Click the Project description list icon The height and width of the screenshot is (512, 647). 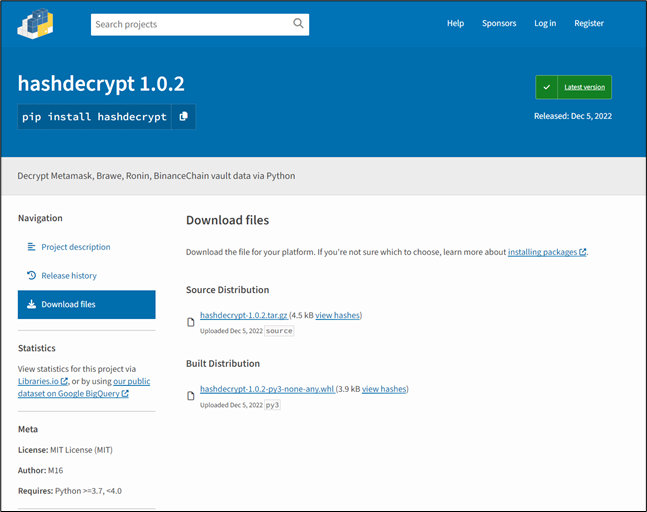[x=31, y=247]
